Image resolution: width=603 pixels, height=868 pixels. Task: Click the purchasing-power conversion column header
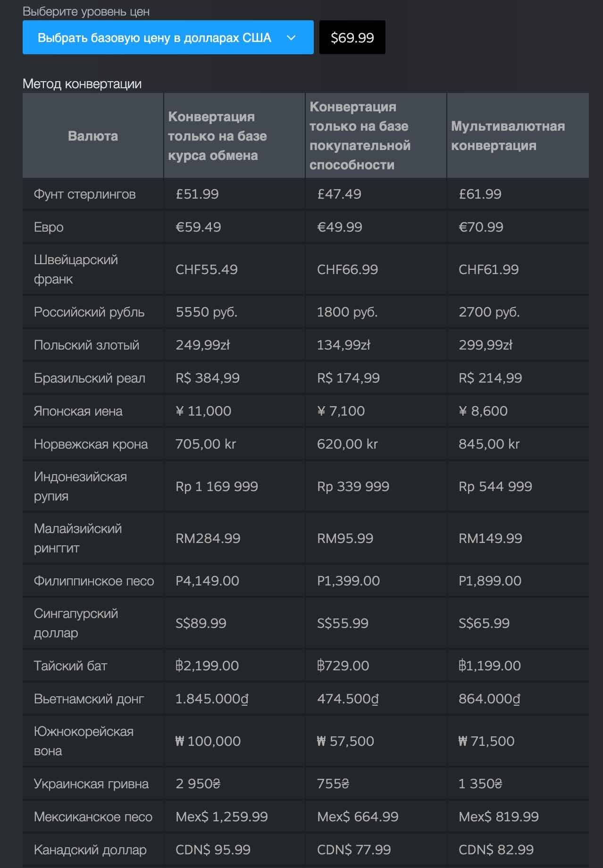click(360, 136)
